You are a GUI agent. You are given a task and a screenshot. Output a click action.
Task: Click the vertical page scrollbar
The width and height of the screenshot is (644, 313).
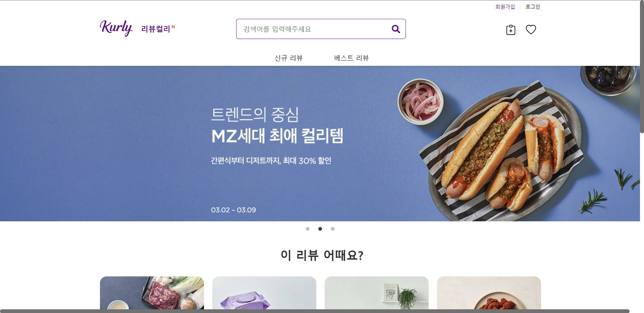coord(642,67)
